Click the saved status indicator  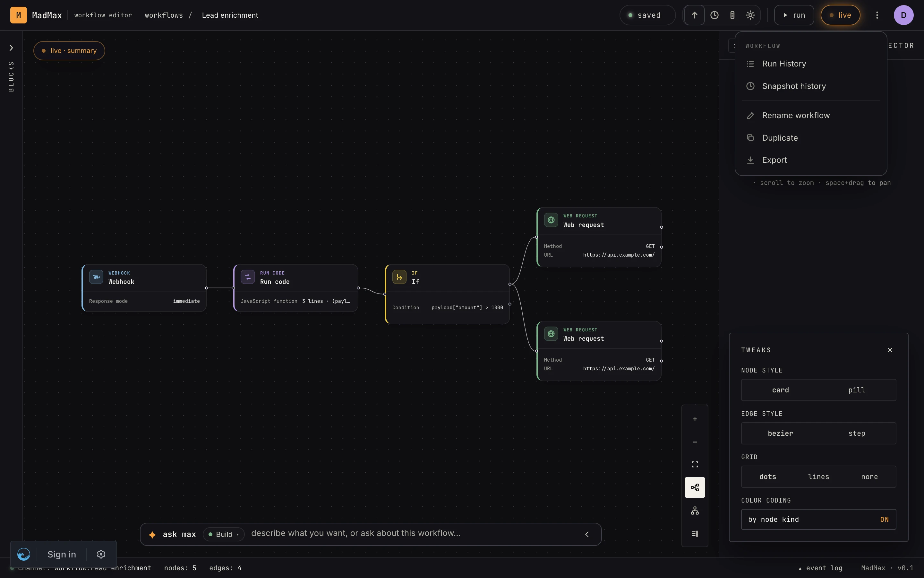(647, 15)
